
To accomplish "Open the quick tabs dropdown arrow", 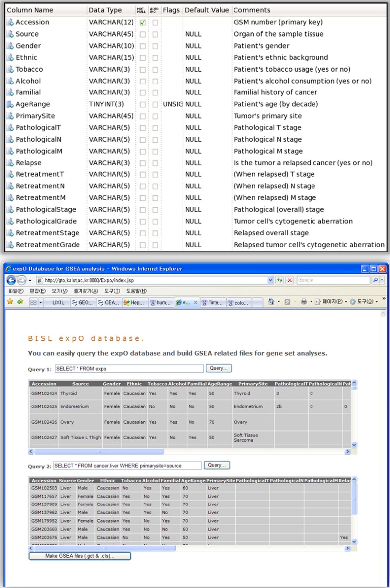I will tap(41, 302).
